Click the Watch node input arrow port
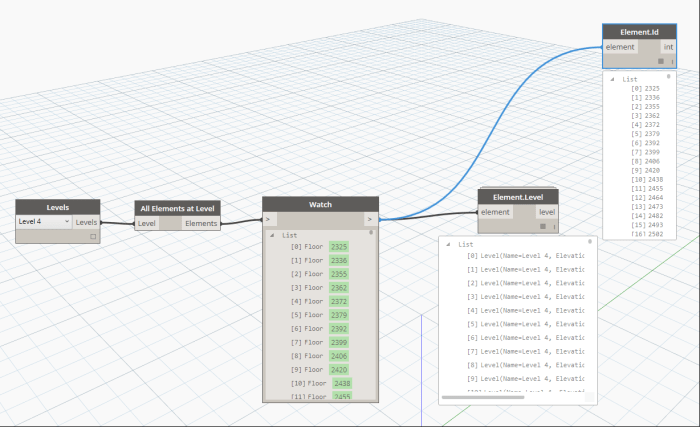This screenshot has height=427, width=700. coord(268,218)
